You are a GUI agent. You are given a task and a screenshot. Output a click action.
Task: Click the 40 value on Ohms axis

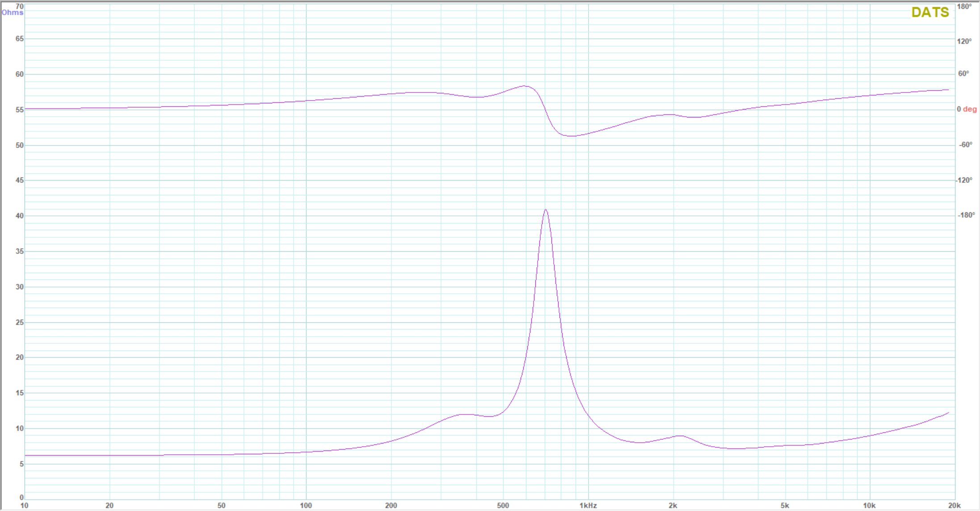pyautogui.click(x=20, y=216)
